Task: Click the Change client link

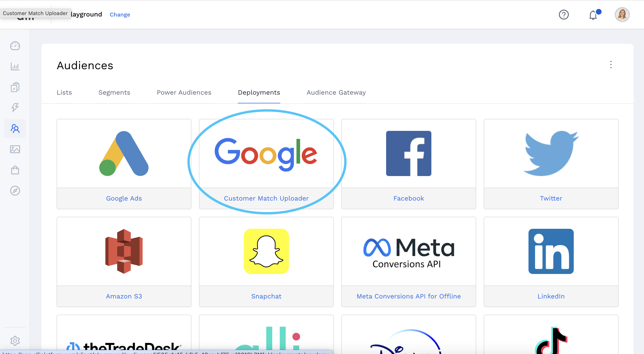Action: (x=120, y=15)
